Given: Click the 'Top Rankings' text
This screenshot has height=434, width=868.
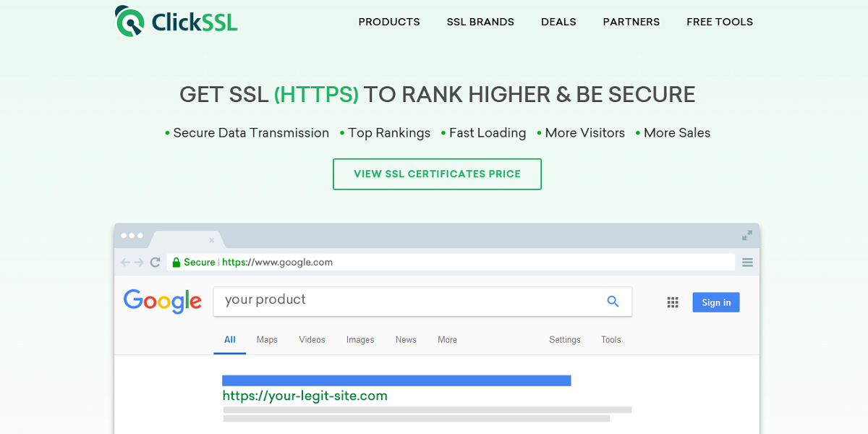Looking at the screenshot, I should pos(389,133).
